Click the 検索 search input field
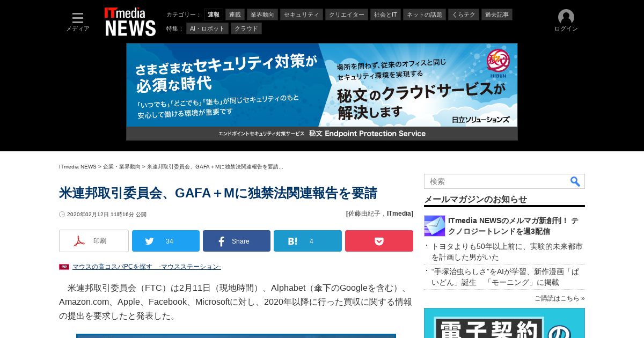The image size is (644, 338). (x=496, y=181)
